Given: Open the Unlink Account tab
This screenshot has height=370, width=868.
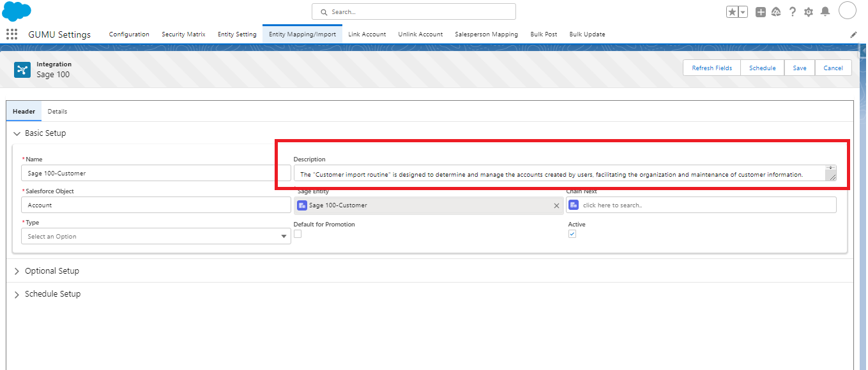Looking at the screenshot, I should (420, 34).
